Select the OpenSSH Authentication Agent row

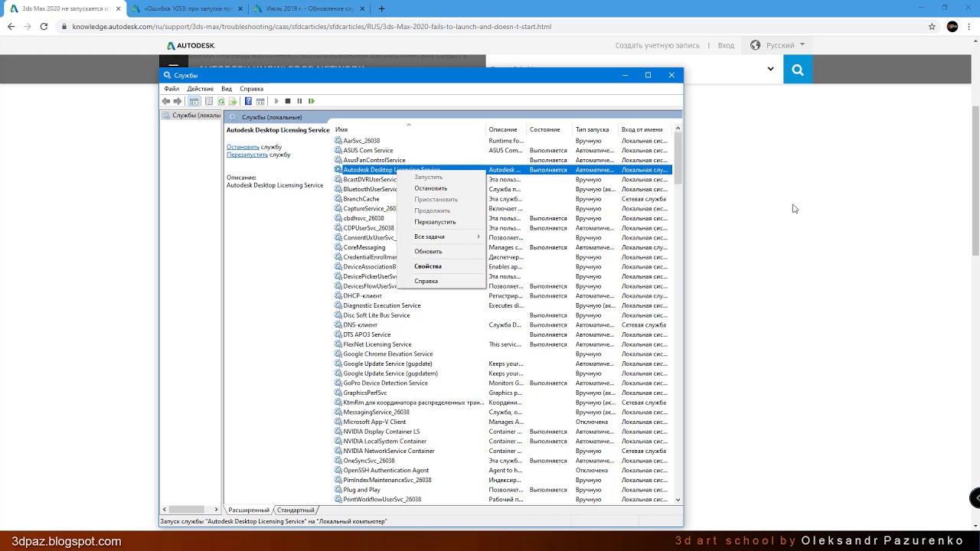[502, 471]
